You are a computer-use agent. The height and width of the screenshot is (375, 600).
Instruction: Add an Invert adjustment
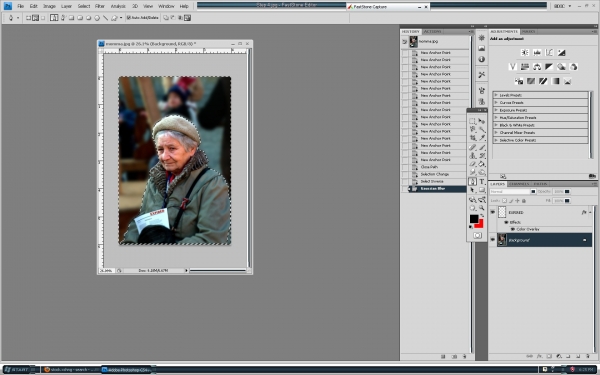point(519,81)
